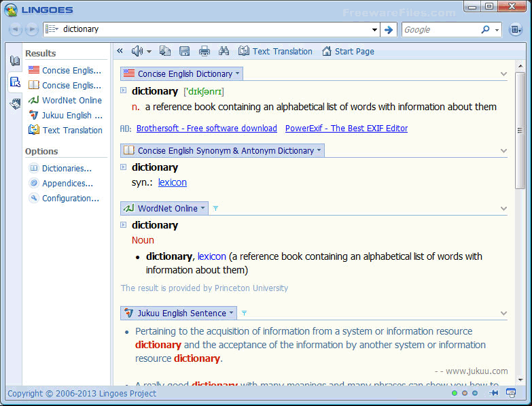Image resolution: width=532 pixels, height=406 pixels.
Task: Toggle entry marker beside synonym dictionary headword
Action: [124, 167]
